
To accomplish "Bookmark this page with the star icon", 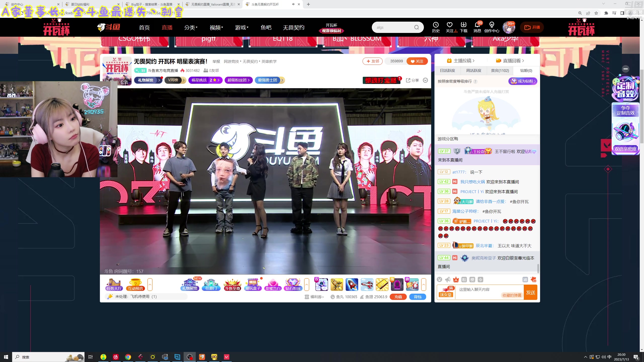I will tap(596, 13).
